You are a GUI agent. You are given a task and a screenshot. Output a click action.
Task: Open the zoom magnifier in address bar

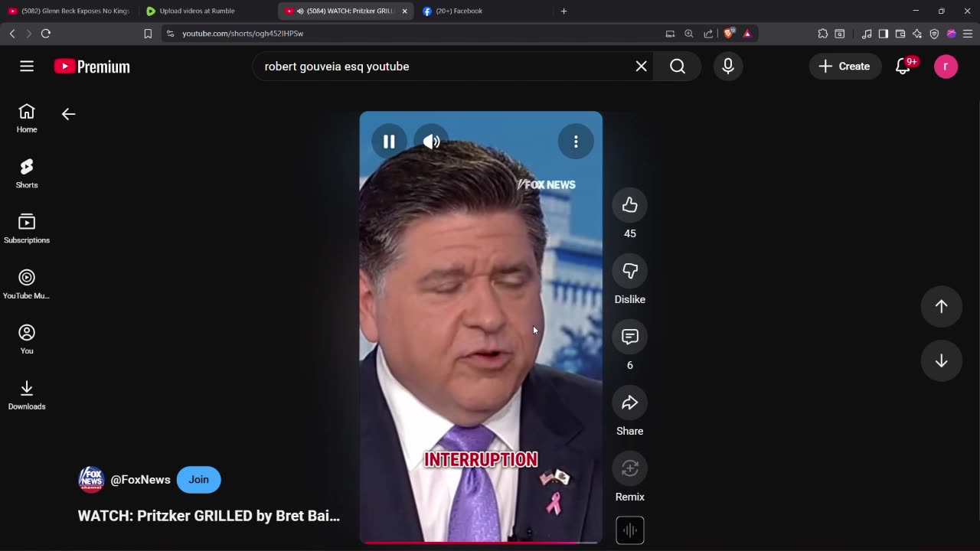tap(689, 34)
